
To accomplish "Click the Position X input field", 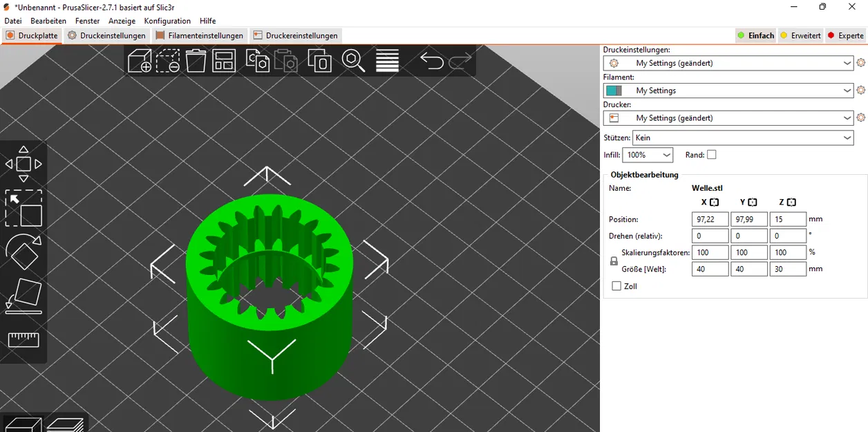I will (710, 219).
